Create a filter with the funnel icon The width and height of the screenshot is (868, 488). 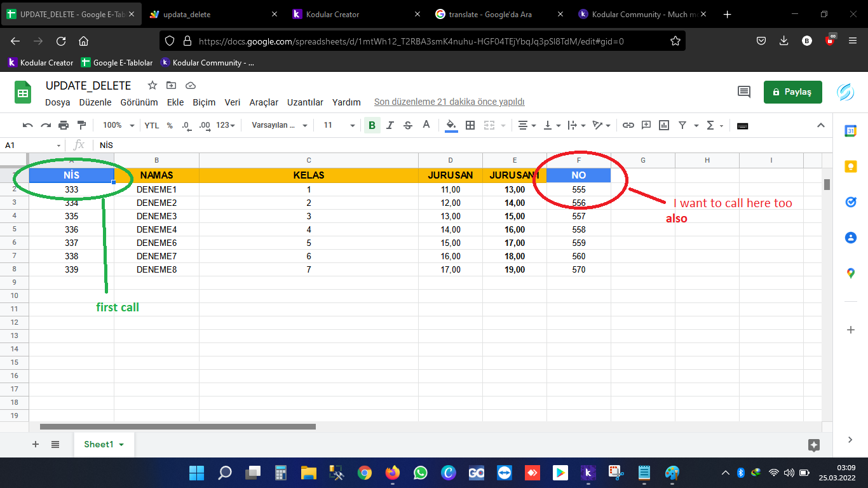(682, 125)
